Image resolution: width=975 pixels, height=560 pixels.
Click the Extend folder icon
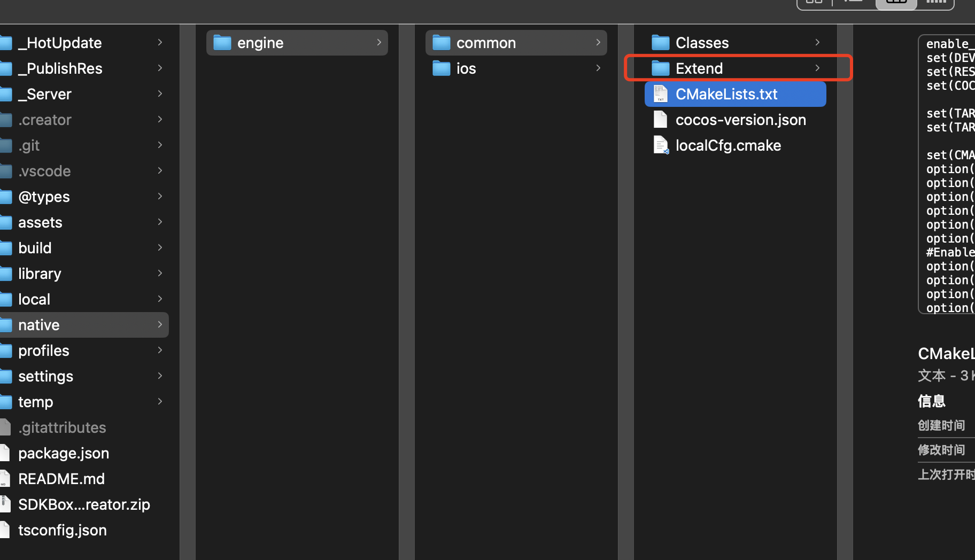(x=660, y=68)
